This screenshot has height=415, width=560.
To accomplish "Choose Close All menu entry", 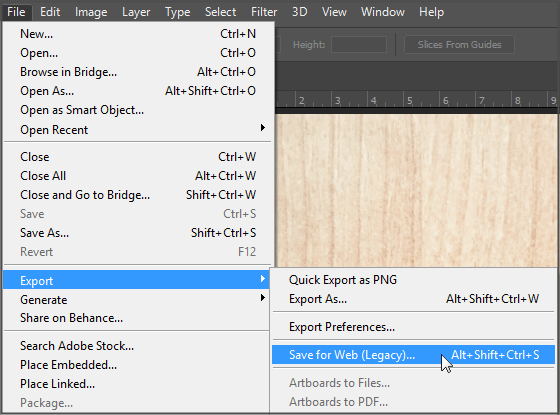I will point(138,176).
